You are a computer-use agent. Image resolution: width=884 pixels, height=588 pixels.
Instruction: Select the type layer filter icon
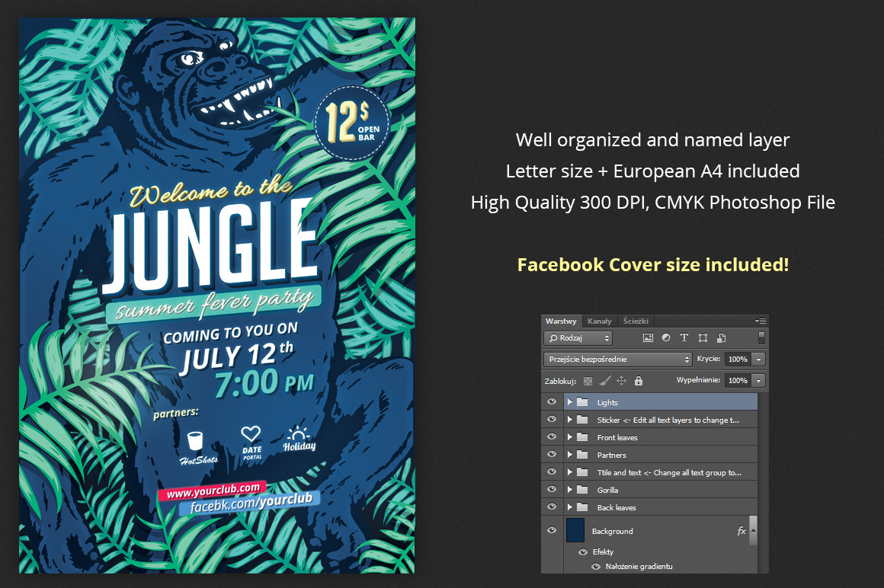(684, 337)
